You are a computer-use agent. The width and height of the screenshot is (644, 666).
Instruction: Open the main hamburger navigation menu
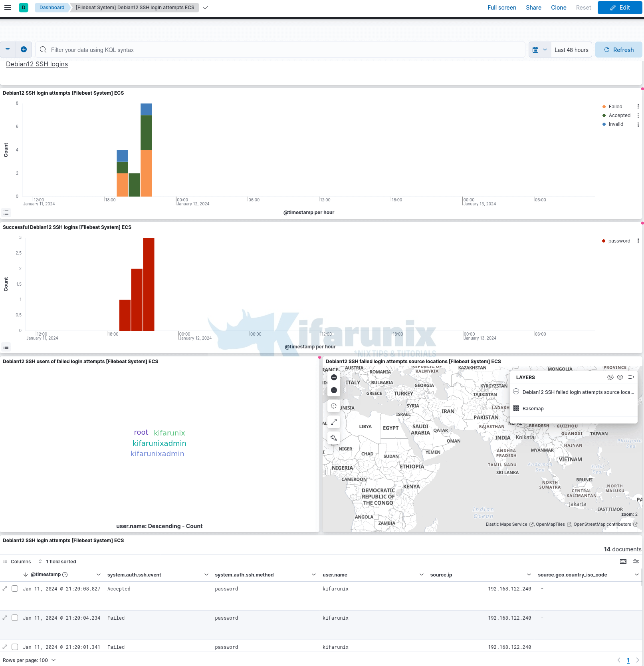pos(8,8)
